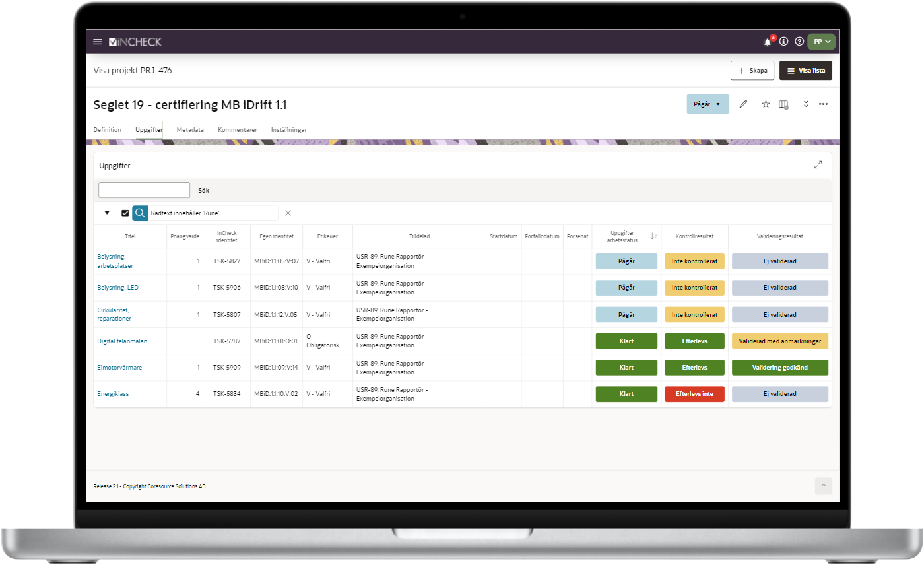Click Klart status for Digital felanmälan
Screen dimensions: 924x565
tap(626, 341)
